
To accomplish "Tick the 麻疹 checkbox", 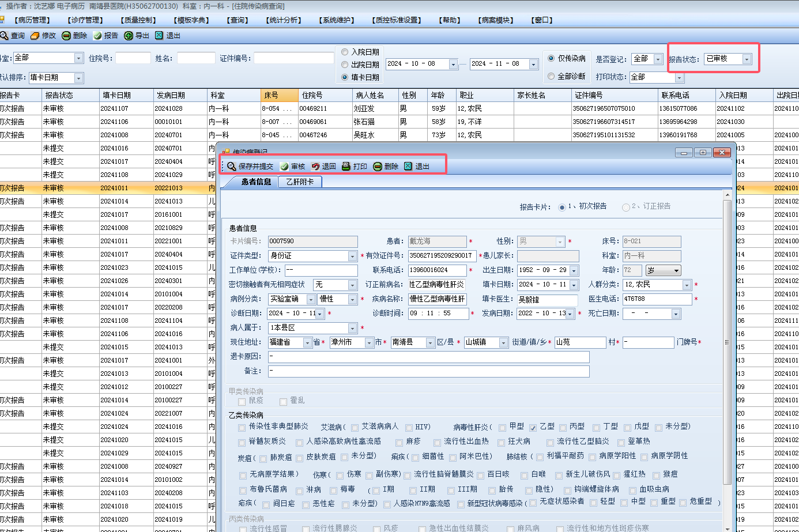I will click(399, 442).
